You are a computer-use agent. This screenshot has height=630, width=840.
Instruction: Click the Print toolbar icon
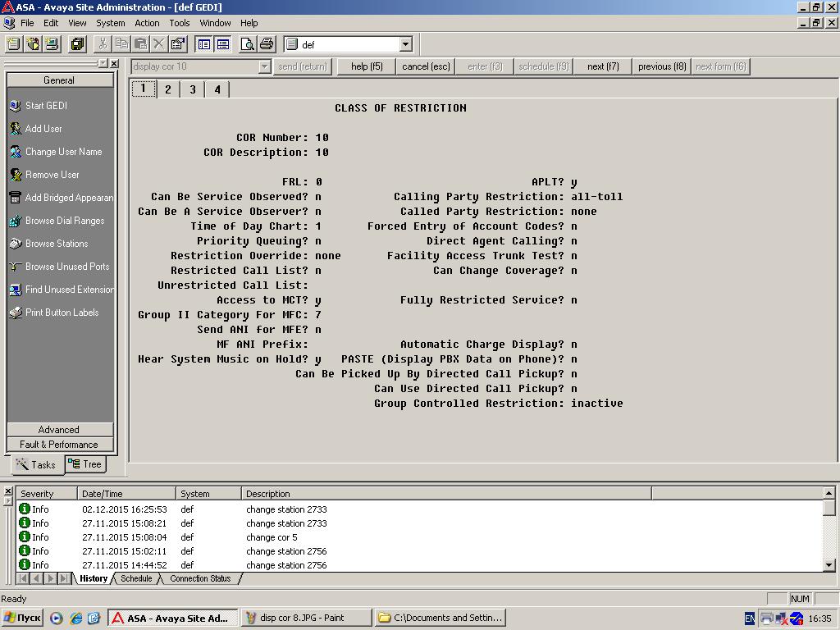(x=267, y=44)
